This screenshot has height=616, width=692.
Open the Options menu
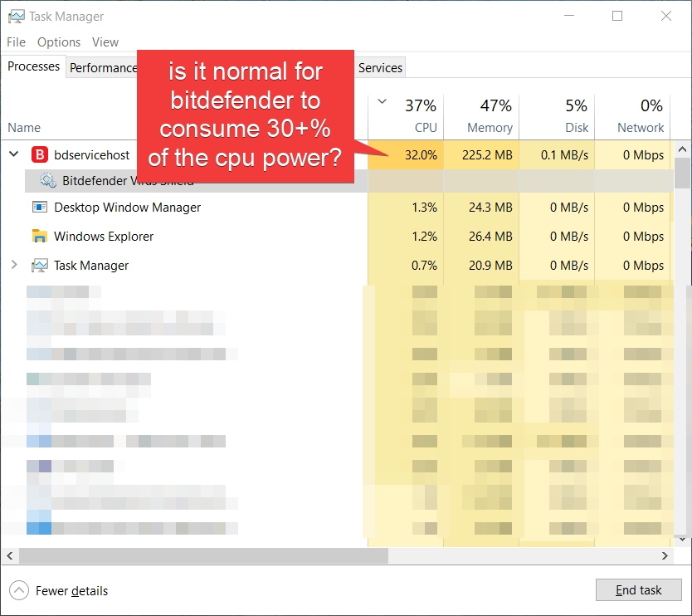[59, 42]
